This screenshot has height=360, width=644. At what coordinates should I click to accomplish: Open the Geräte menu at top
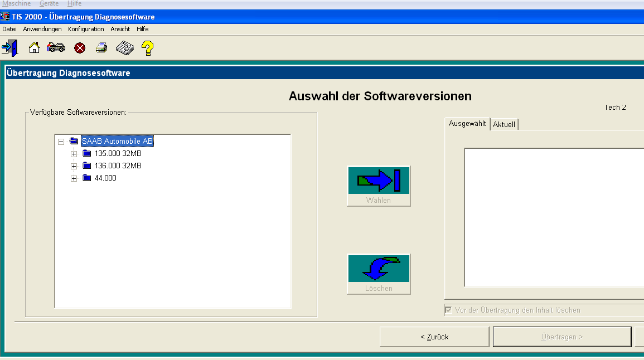[x=49, y=4]
